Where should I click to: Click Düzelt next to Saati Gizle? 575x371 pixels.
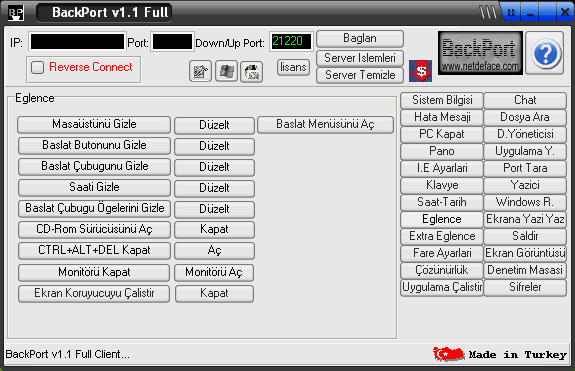(x=214, y=188)
